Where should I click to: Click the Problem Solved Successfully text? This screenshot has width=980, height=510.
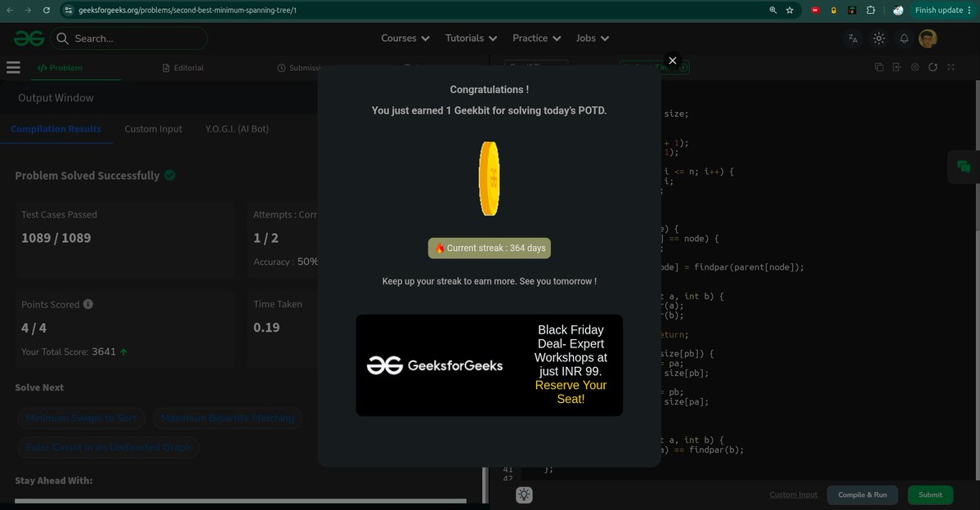tap(87, 176)
